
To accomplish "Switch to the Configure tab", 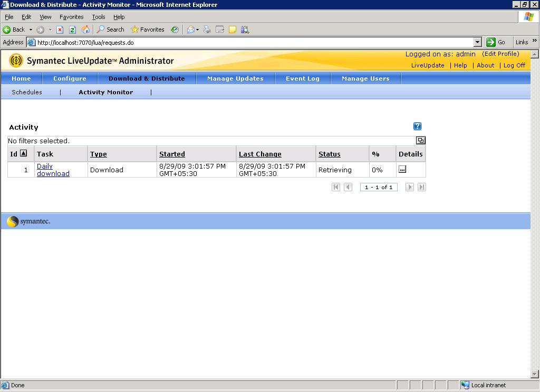I will [x=70, y=79].
